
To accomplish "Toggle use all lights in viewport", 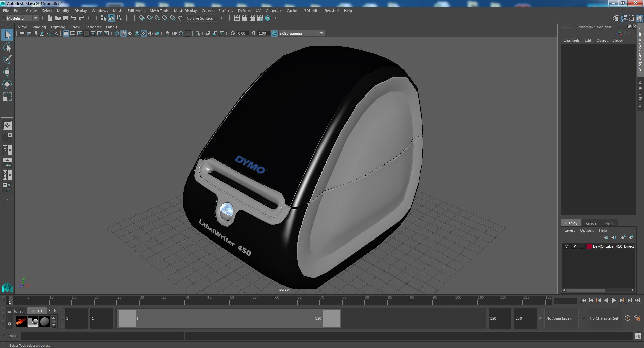I will tap(150, 33).
